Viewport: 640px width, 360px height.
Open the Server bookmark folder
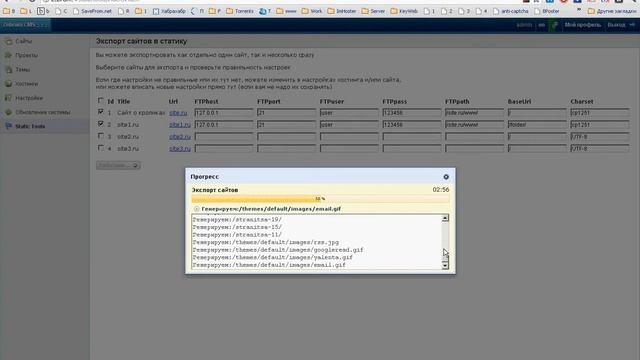click(x=373, y=11)
